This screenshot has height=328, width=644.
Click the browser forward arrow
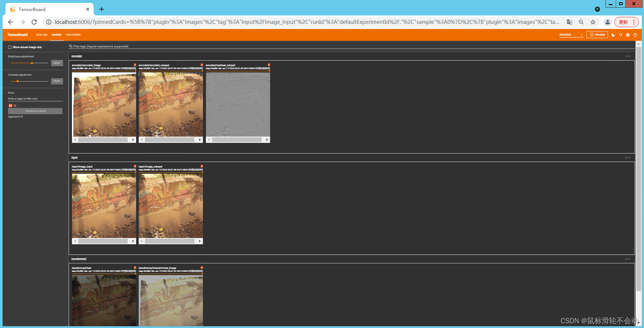tap(22, 22)
